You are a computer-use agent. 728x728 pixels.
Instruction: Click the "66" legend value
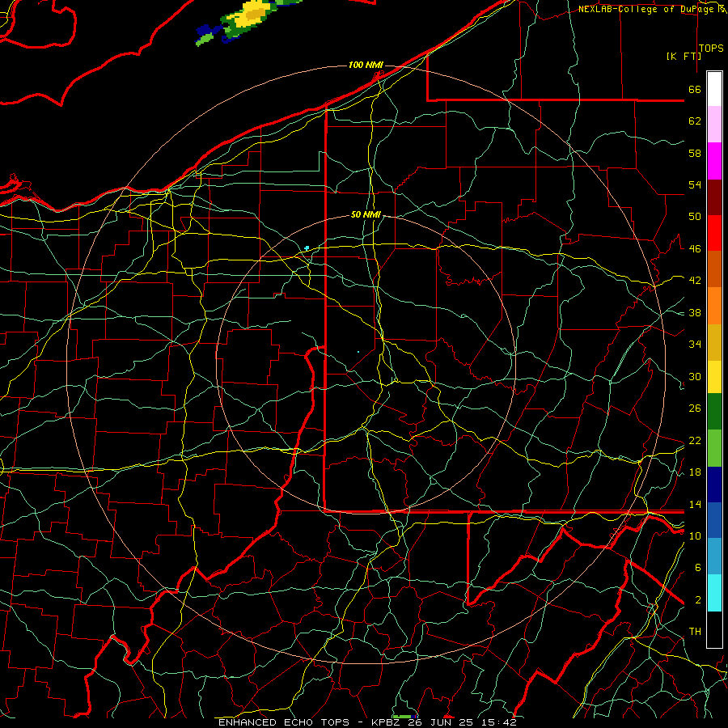pyautogui.click(x=695, y=89)
